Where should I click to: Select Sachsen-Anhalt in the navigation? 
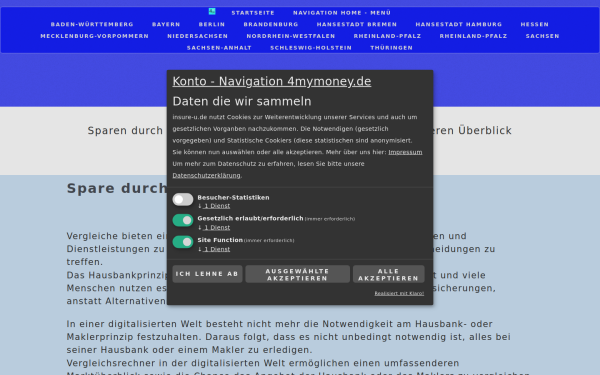(219, 48)
